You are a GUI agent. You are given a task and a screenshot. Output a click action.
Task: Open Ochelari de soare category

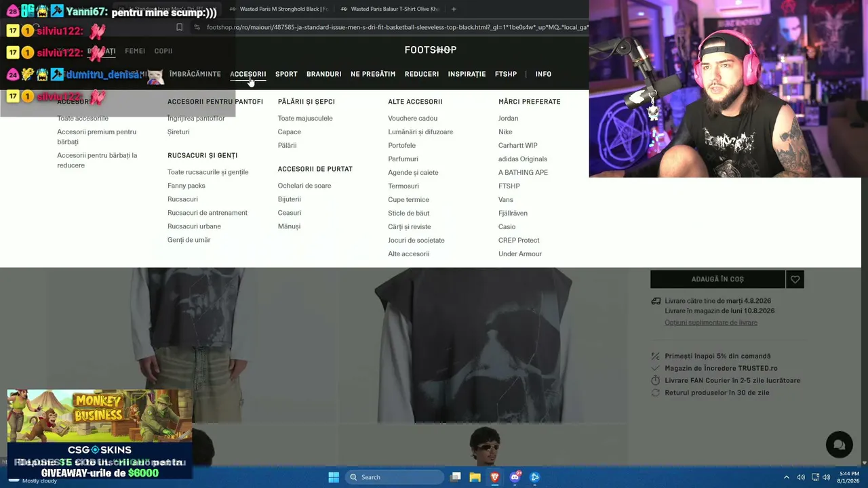tap(304, 186)
